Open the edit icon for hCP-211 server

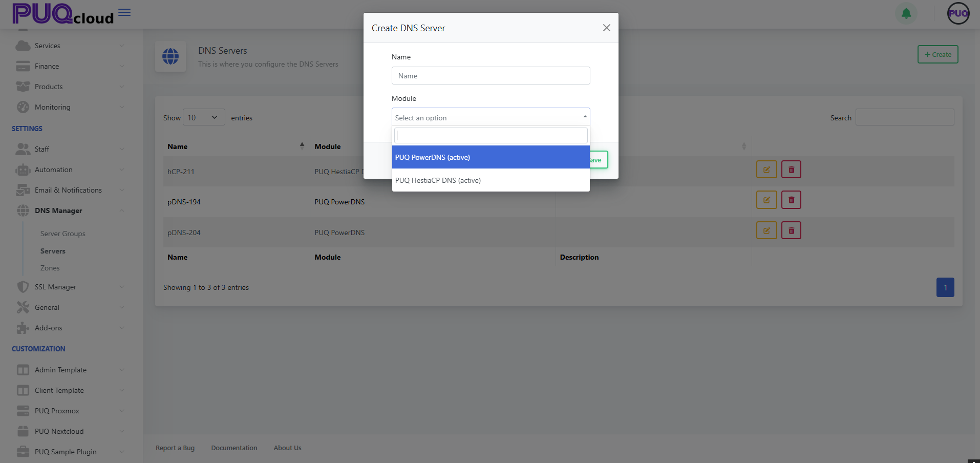click(x=766, y=169)
